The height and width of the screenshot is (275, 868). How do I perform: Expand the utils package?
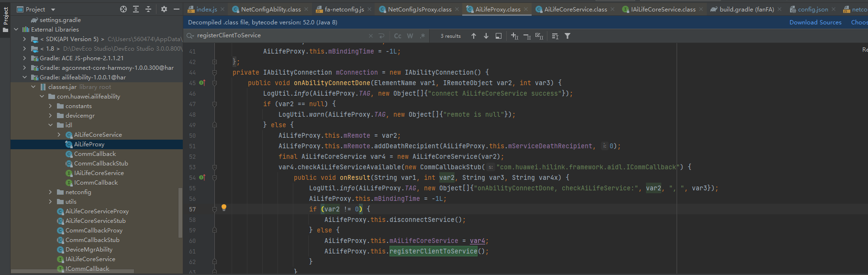51,201
